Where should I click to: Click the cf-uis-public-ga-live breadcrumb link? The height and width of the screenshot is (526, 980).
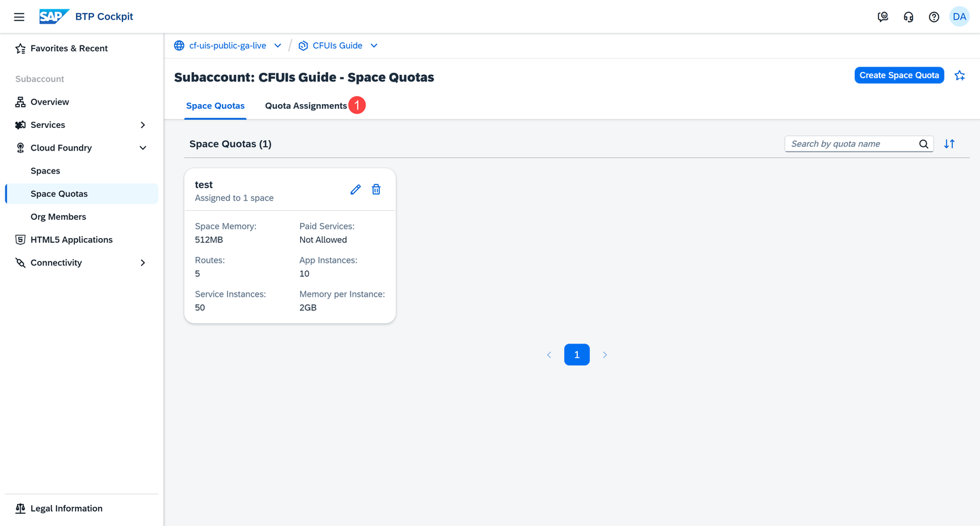[227, 46]
